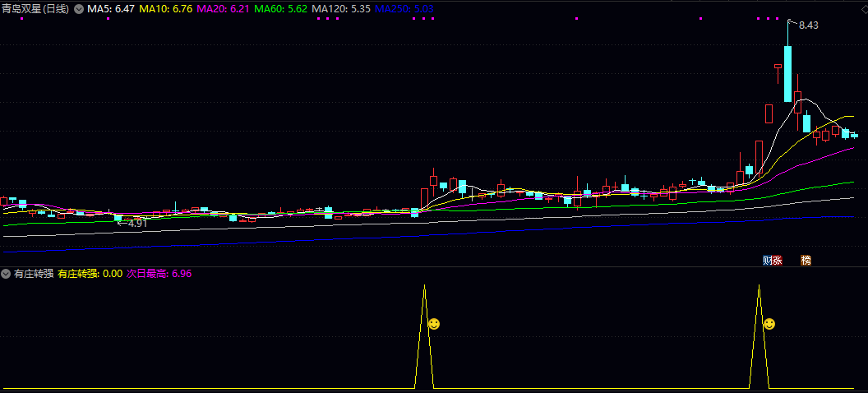Image resolution: width=868 pixels, height=393 pixels.
Task: Click the tall cyan candle below 8.43
Action: (x=787, y=74)
